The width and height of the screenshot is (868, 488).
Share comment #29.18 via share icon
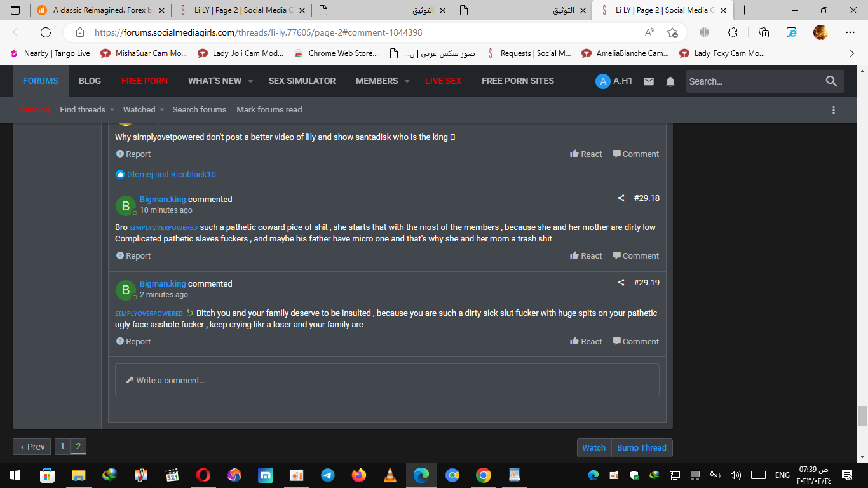coord(621,198)
